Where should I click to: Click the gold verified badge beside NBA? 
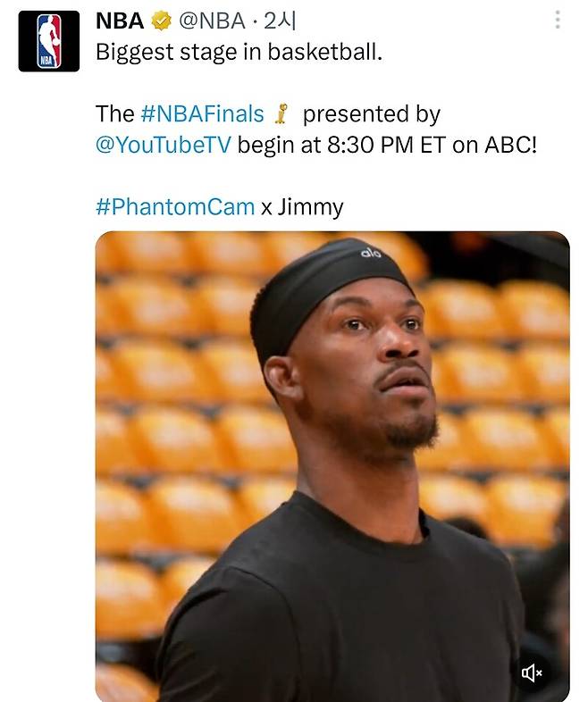pyautogui.click(x=161, y=21)
